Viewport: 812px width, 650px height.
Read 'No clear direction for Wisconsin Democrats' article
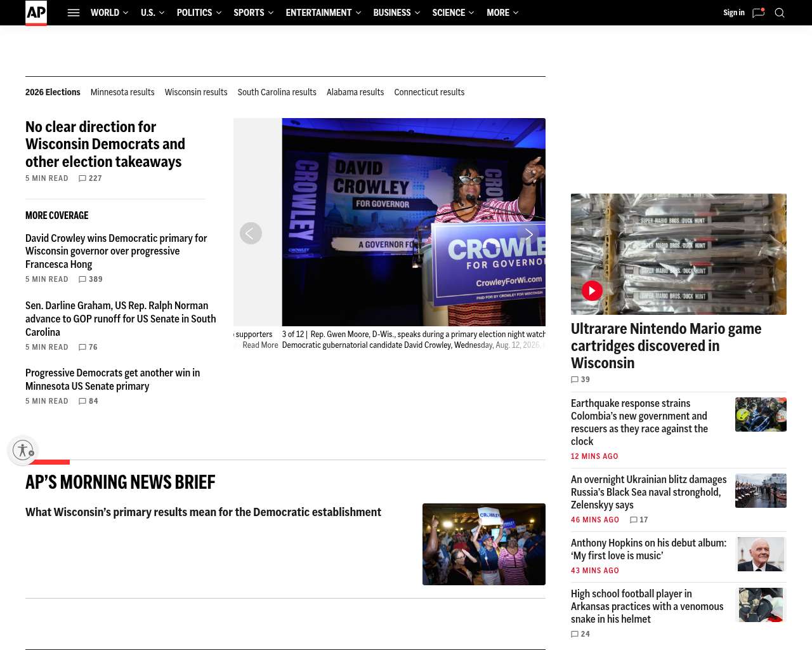click(x=105, y=144)
